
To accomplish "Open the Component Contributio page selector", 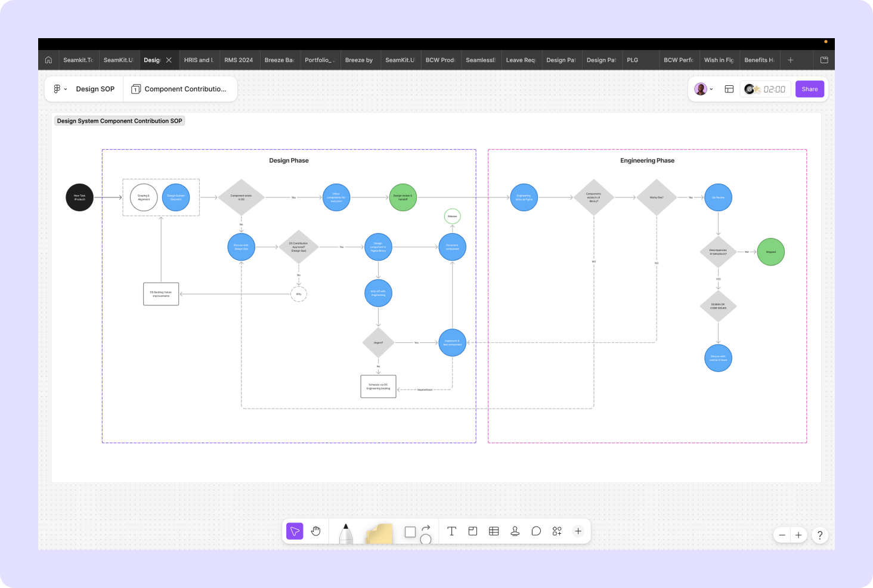I will [x=179, y=89].
